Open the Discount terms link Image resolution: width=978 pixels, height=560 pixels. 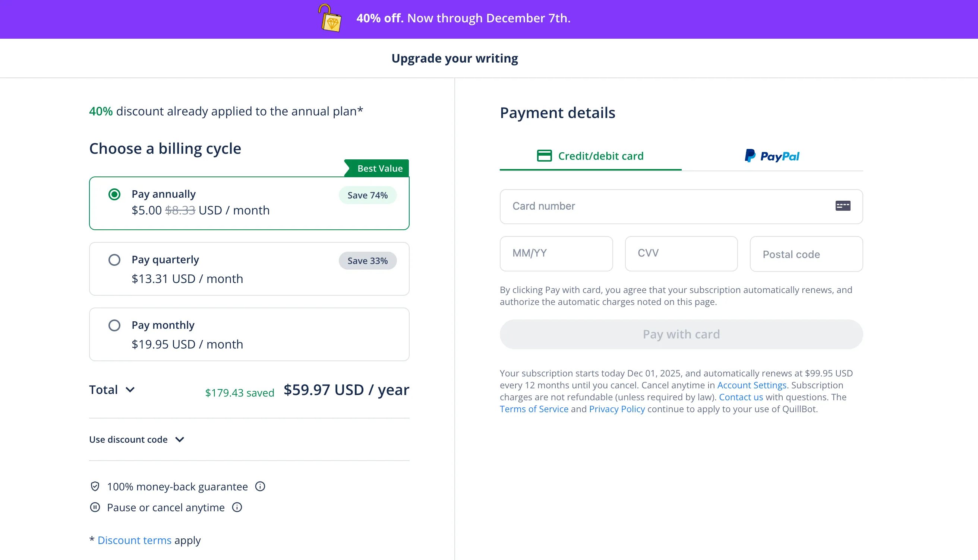tap(134, 540)
